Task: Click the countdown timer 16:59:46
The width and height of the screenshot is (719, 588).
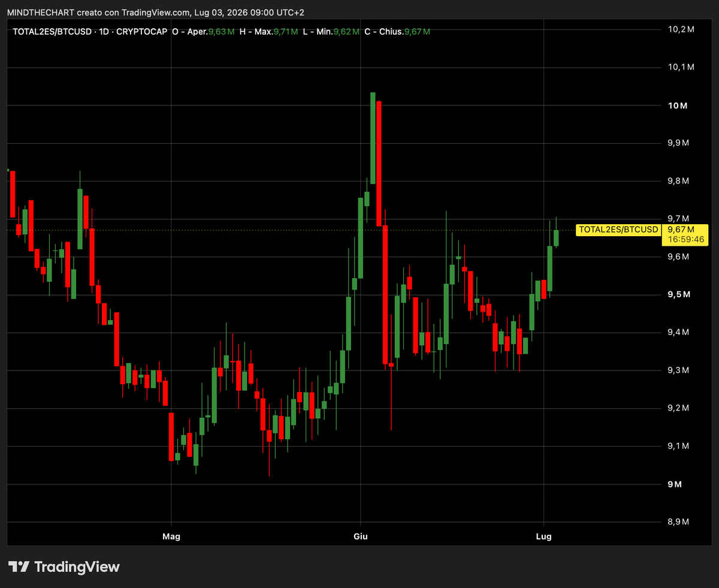Action: coord(685,239)
